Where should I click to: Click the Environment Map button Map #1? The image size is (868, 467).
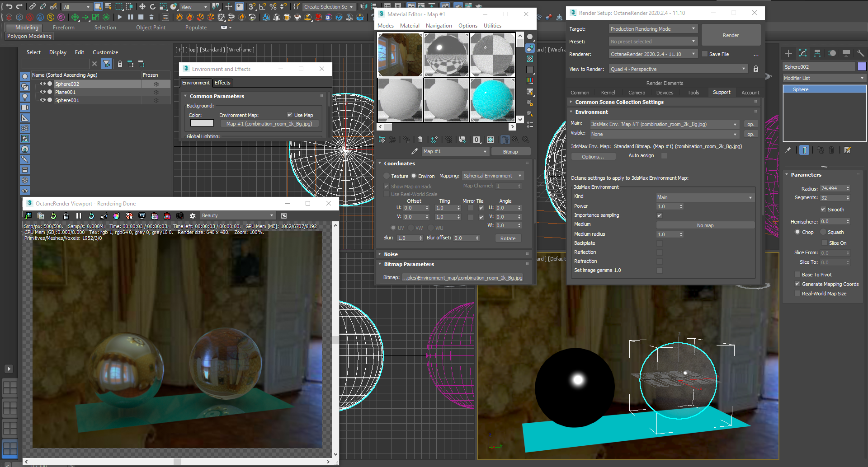coord(269,124)
